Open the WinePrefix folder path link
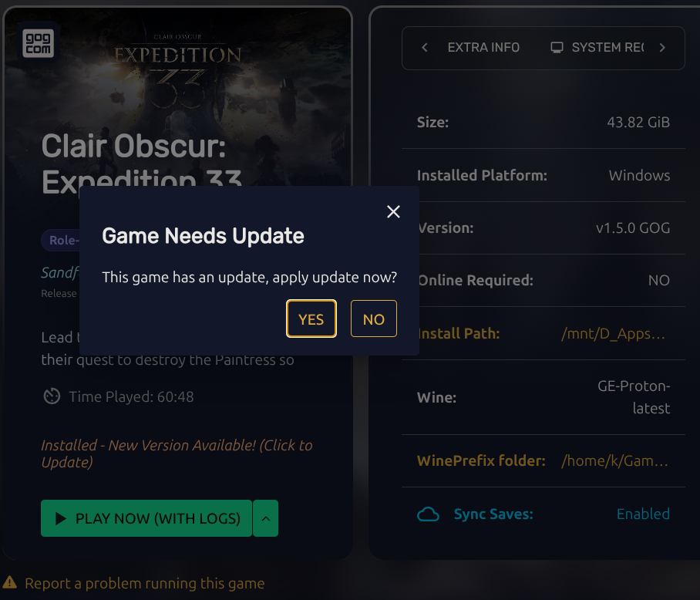Image resolution: width=700 pixels, height=600 pixels. click(x=615, y=460)
